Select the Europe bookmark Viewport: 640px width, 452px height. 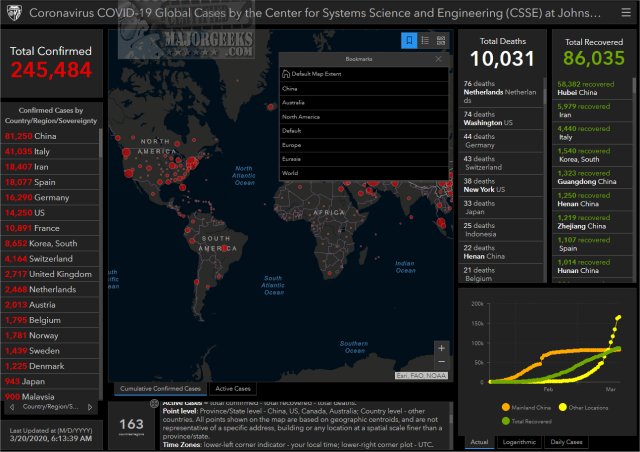point(364,145)
